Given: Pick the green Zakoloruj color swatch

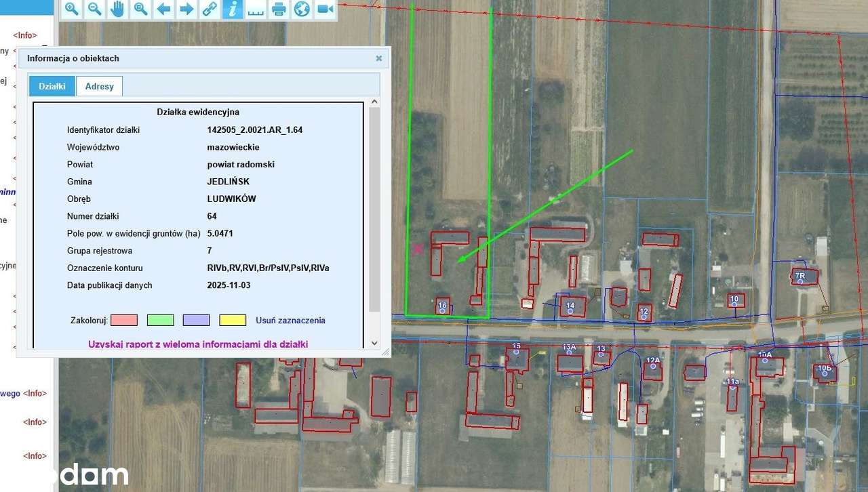Looking at the screenshot, I should [160, 319].
